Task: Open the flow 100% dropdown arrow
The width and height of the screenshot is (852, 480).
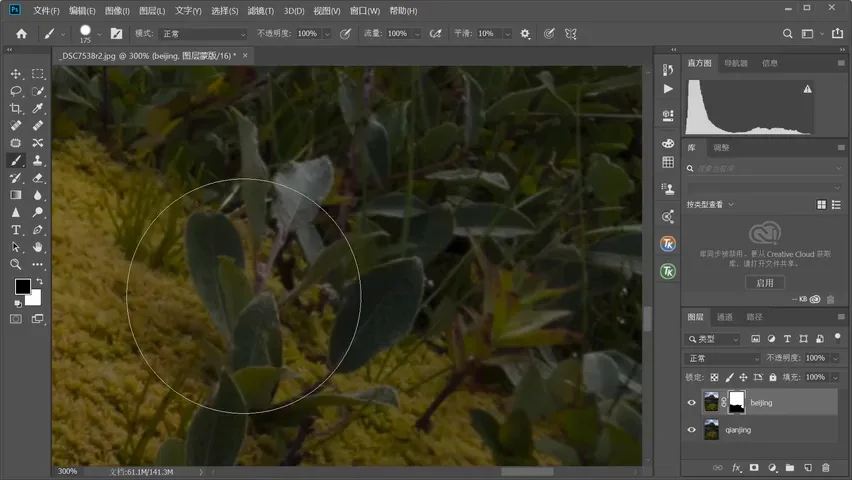Action: [417, 34]
